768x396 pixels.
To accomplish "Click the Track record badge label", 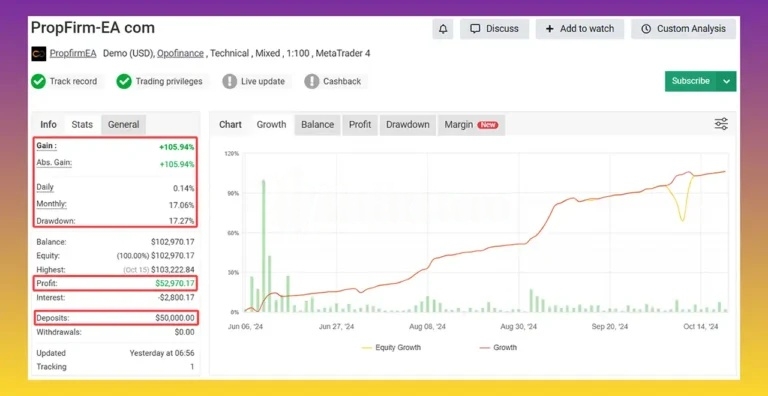I will point(73,81).
